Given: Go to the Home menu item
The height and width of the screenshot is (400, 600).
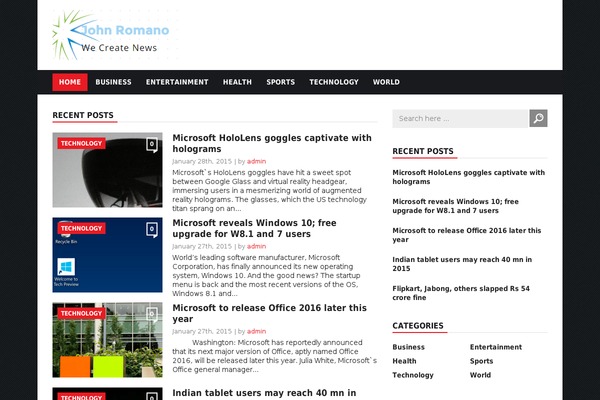Looking at the screenshot, I should click(70, 82).
